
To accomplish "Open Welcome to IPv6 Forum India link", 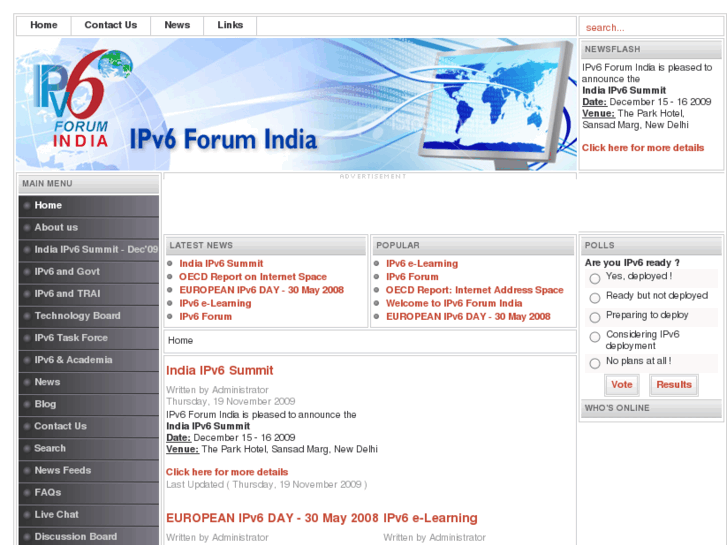I will [x=454, y=303].
